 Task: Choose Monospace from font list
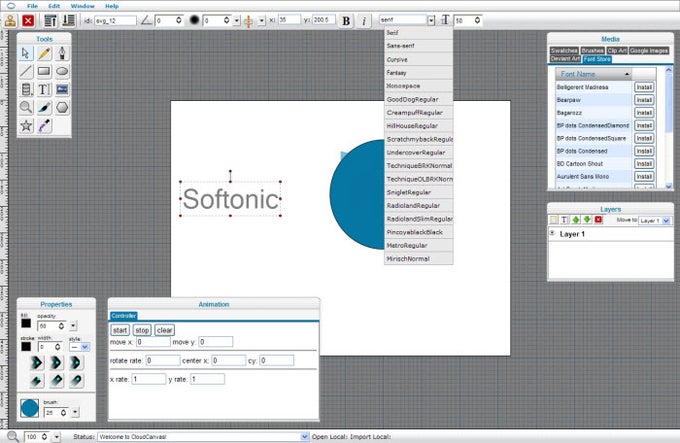tap(418, 86)
